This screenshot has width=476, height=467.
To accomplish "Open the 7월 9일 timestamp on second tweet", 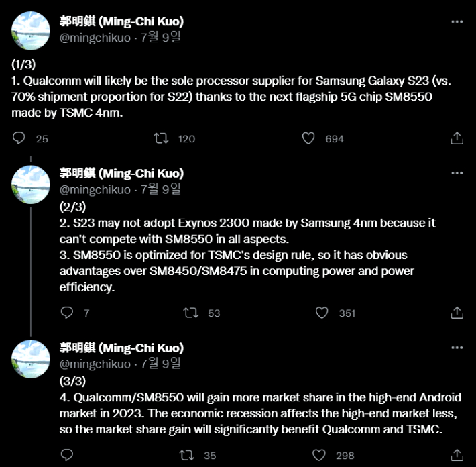I will (161, 190).
